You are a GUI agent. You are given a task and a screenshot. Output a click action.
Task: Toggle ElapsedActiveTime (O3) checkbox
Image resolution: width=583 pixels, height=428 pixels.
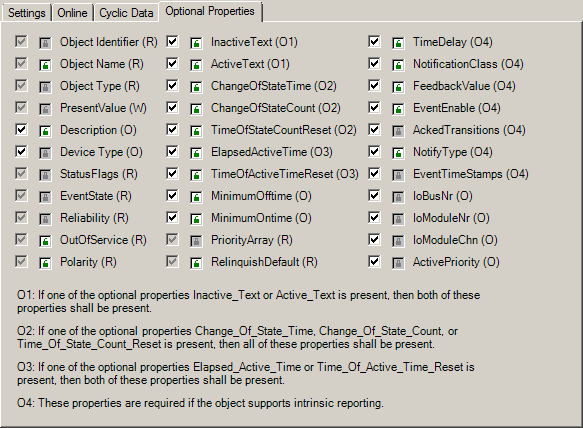[x=172, y=151]
